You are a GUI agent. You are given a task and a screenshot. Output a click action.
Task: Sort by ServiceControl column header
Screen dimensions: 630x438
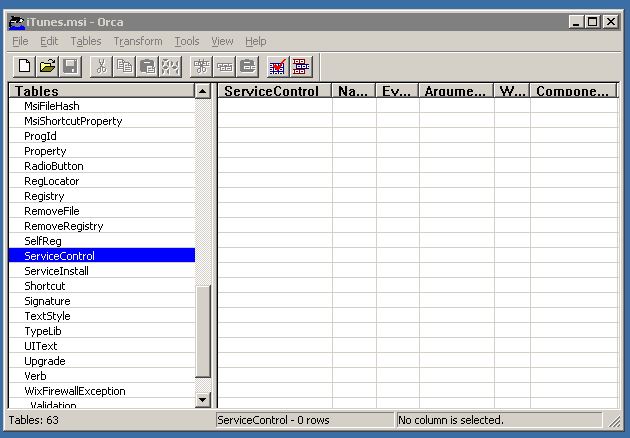(x=274, y=91)
